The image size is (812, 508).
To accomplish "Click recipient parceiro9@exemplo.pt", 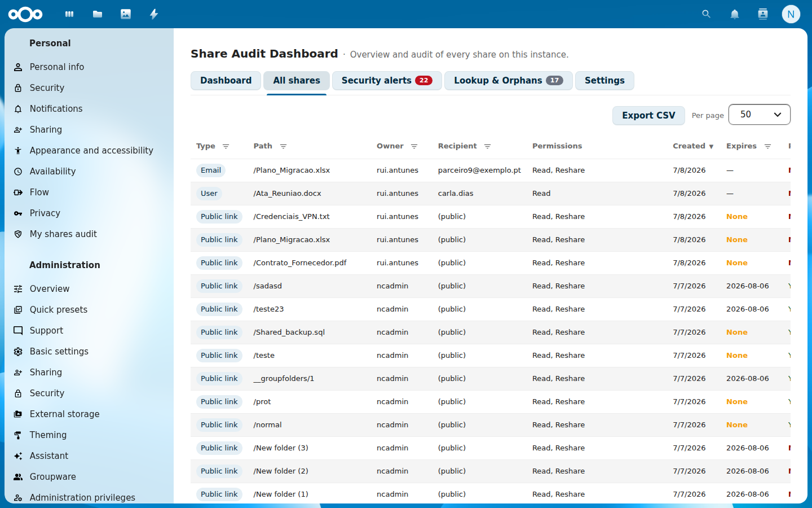I will point(479,170).
